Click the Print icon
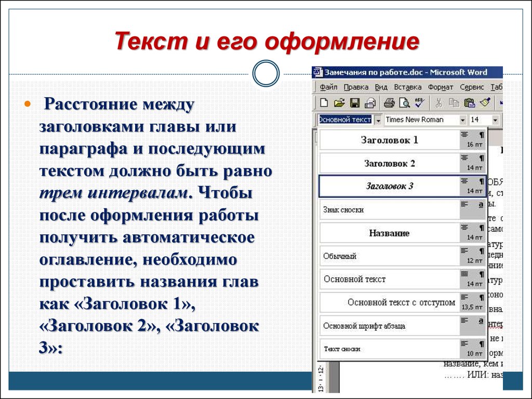The height and width of the screenshot is (399, 532). point(389,103)
